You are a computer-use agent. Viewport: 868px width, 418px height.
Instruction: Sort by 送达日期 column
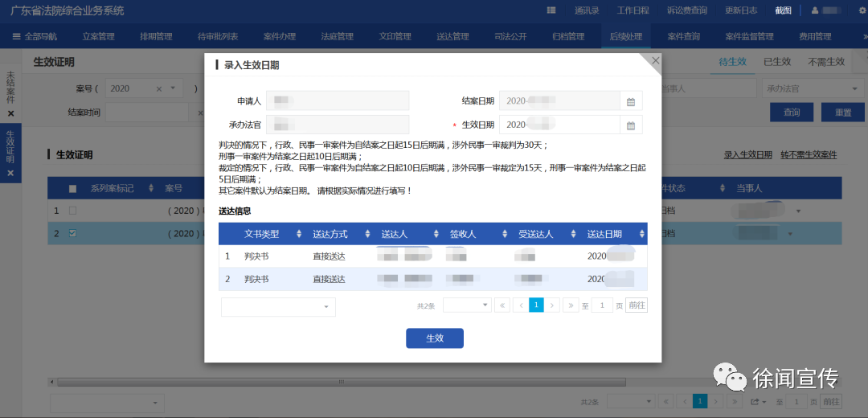click(641, 234)
